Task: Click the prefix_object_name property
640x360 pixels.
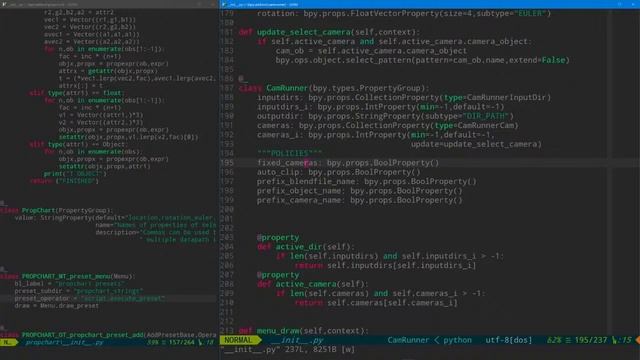Action: click(x=299, y=191)
